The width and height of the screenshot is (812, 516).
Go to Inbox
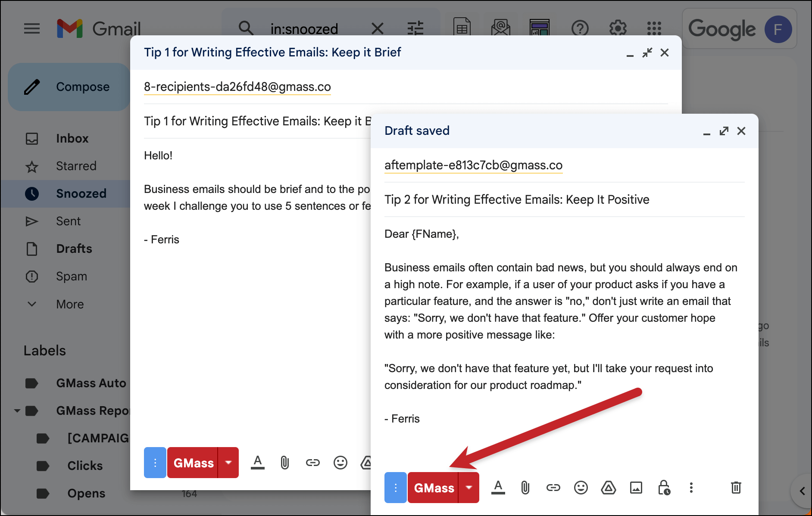[x=72, y=139]
